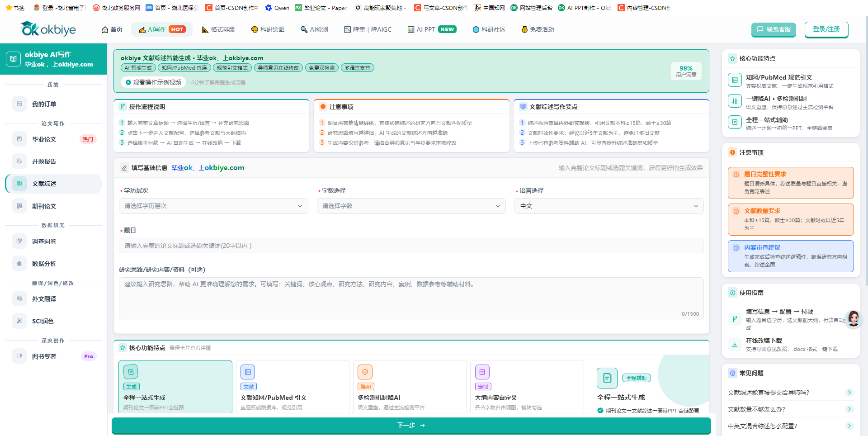Click the 多语言支持 tag
This screenshot has height=436, width=868.
[357, 68]
